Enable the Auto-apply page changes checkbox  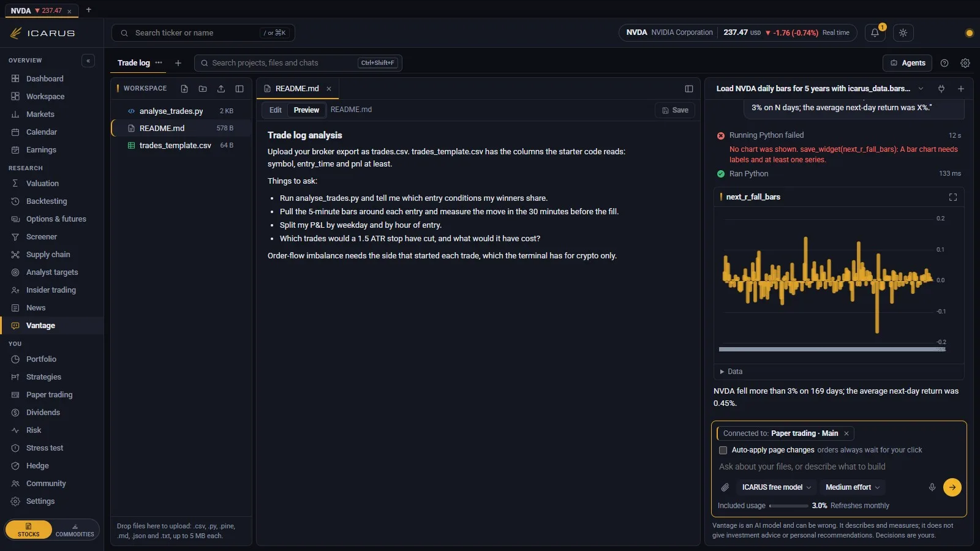pyautogui.click(x=723, y=450)
